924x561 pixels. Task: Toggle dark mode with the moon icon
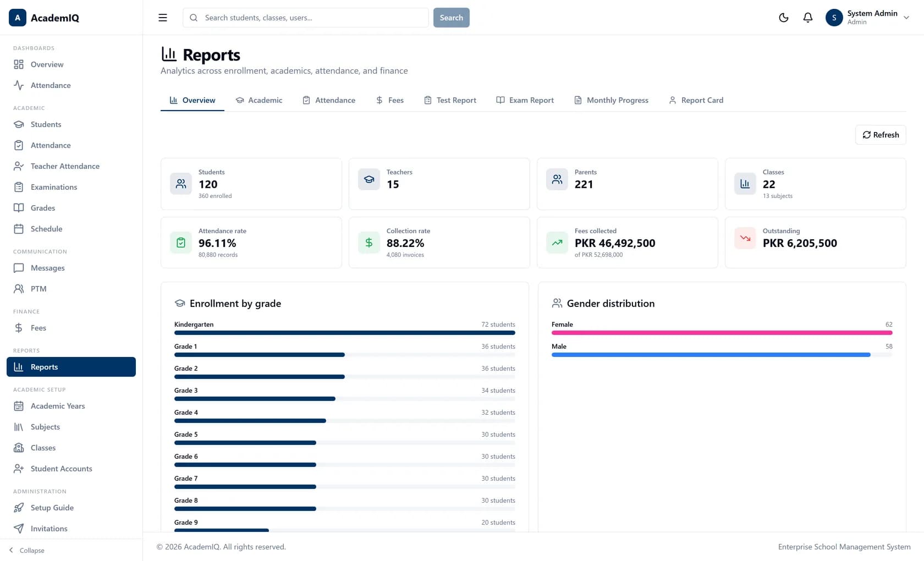(x=784, y=18)
